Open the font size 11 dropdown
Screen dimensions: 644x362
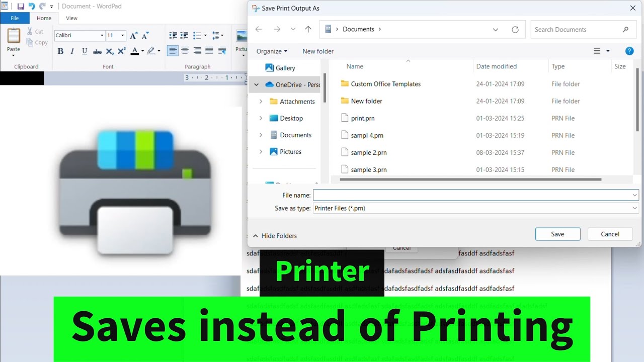pyautogui.click(x=122, y=36)
